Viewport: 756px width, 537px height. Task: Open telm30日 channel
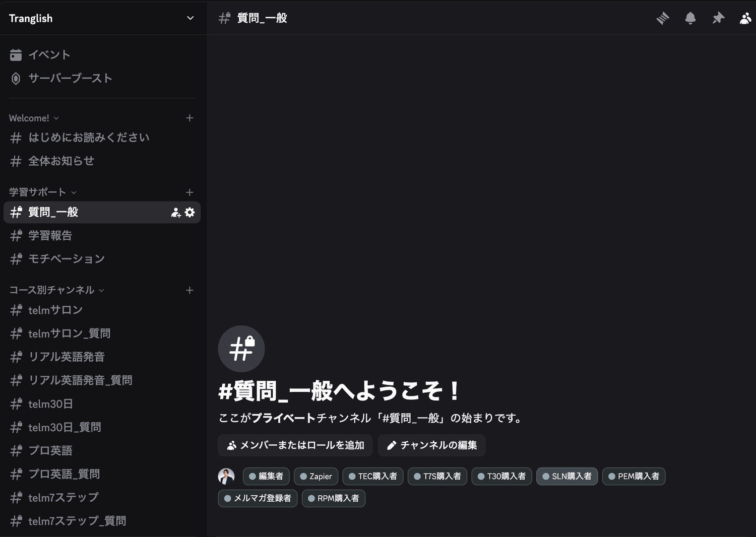(102, 404)
